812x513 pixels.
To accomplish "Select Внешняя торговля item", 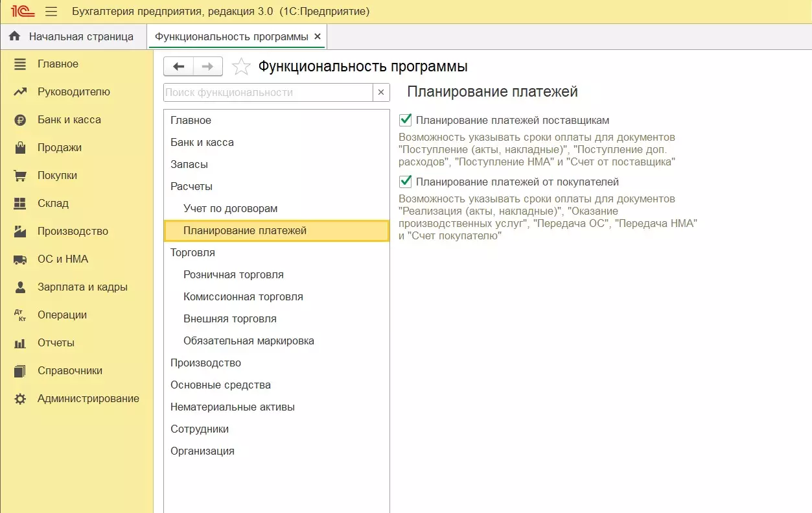I will pos(277,318).
